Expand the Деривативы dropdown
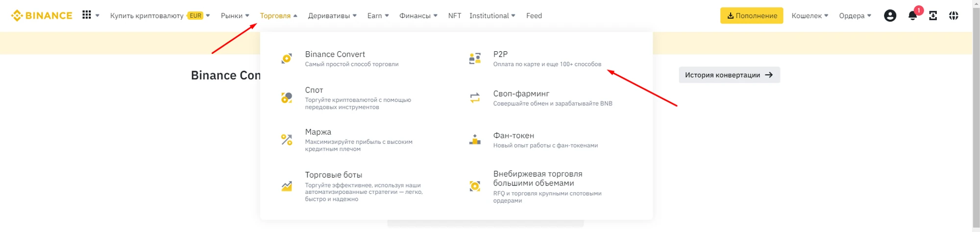 (332, 16)
